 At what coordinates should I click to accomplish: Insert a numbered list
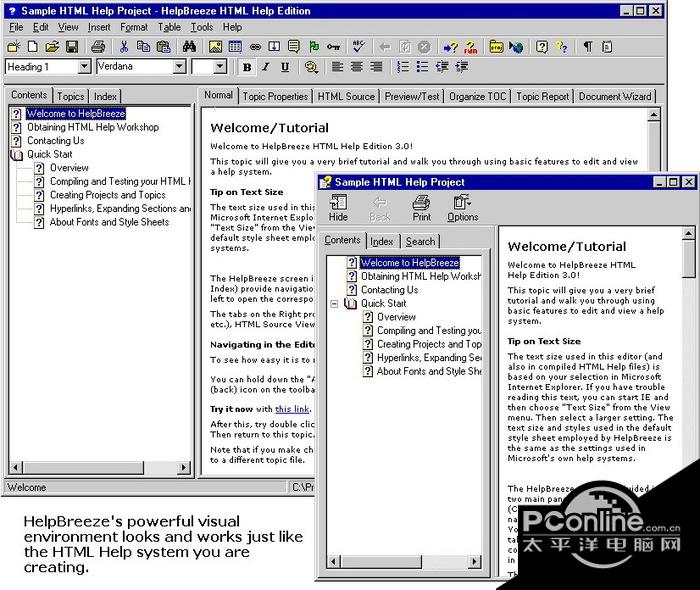click(402, 67)
